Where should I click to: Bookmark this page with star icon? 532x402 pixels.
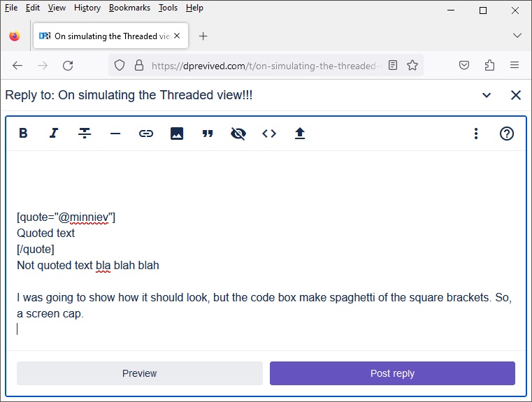(x=412, y=65)
